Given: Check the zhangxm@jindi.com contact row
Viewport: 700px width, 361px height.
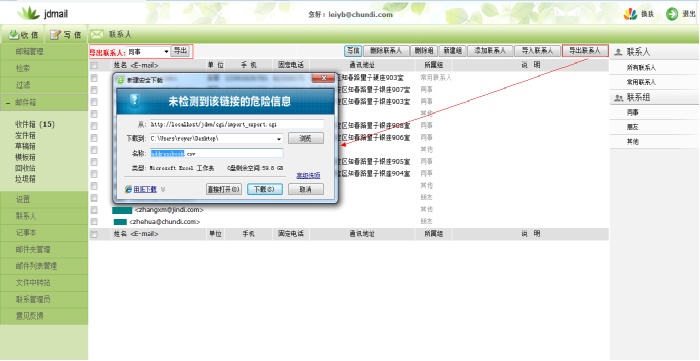Looking at the screenshot, I should pyautogui.click(x=94, y=209).
